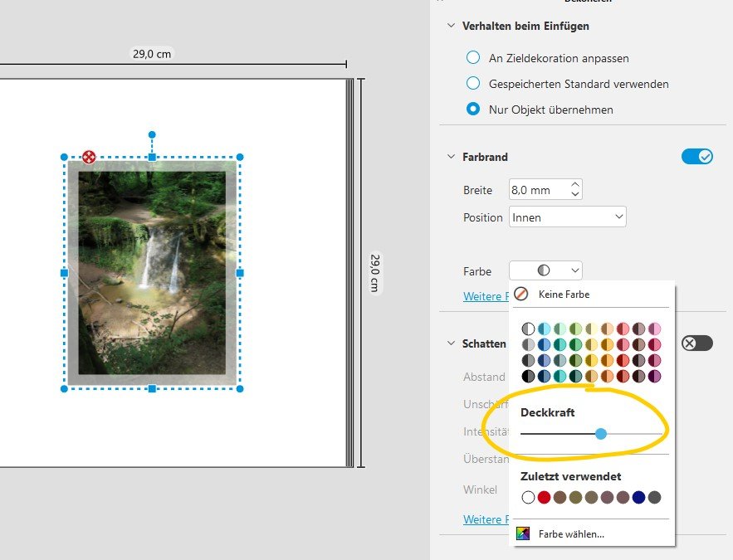Enable the Schatten toggle switch
The width and height of the screenshot is (733, 560).
(696, 343)
